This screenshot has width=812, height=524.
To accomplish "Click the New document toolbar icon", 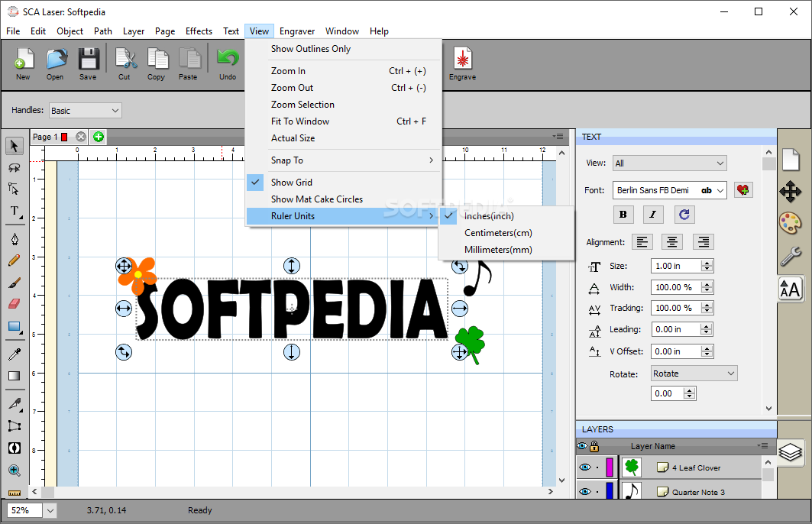I will [x=24, y=63].
